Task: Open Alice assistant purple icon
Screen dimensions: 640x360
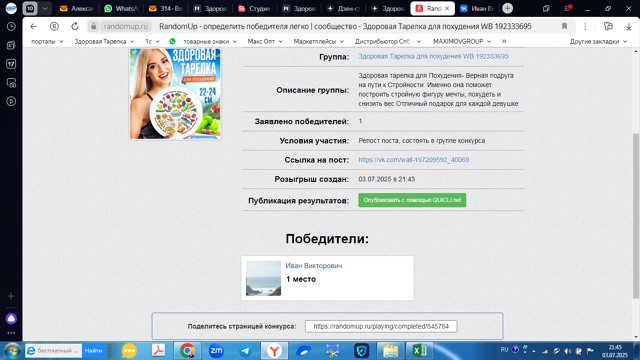Action: point(11,319)
